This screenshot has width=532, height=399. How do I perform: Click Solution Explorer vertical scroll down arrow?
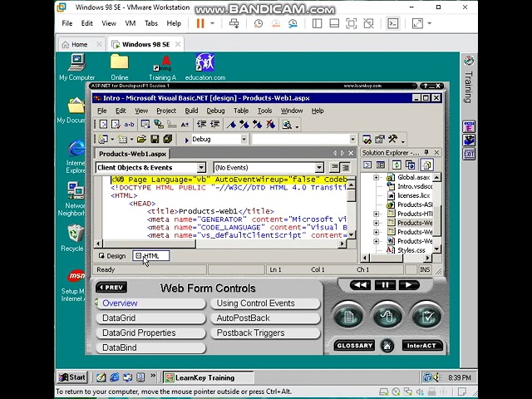coord(437,249)
